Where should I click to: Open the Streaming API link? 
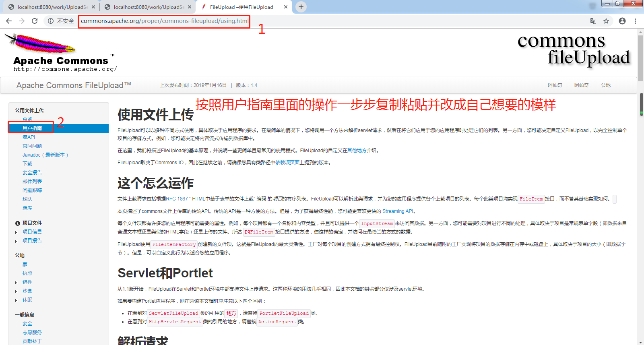pos(398,211)
